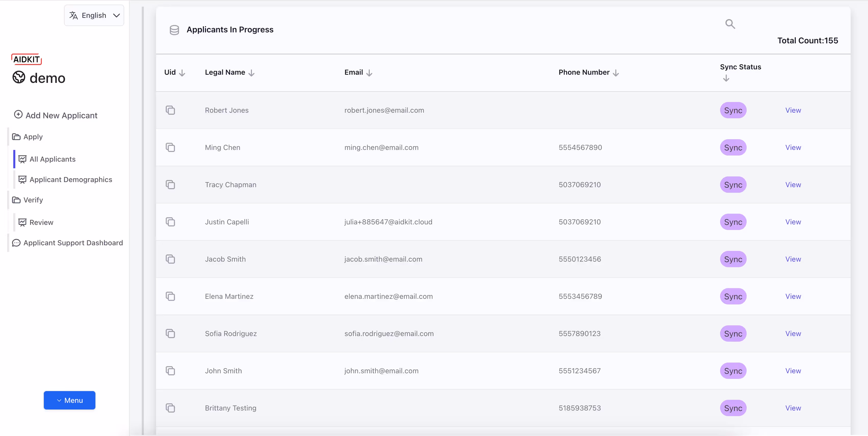View Jacob Smith's record
The image size is (868, 436).
[793, 259]
